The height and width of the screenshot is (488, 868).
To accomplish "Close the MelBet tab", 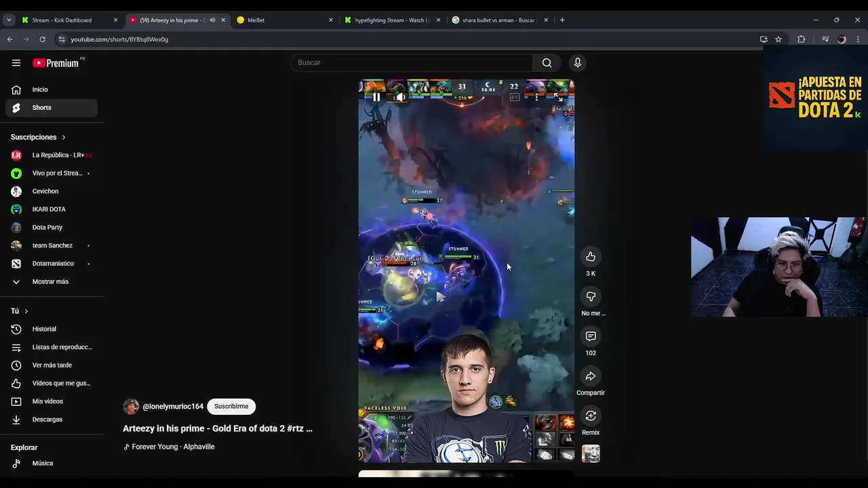I will [331, 20].
